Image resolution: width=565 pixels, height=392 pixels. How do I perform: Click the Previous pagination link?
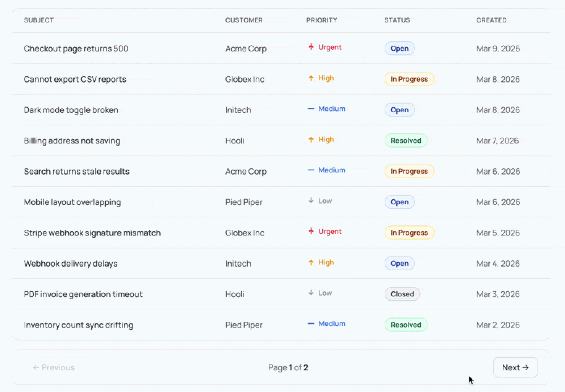pyautogui.click(x=53, y=367)
